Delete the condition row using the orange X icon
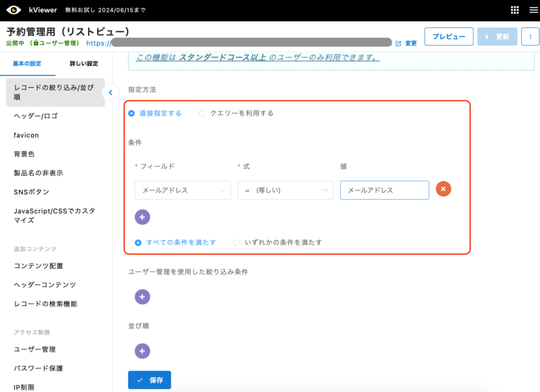The height and width of the screenshot is (392, 540). tap(443, 188)
